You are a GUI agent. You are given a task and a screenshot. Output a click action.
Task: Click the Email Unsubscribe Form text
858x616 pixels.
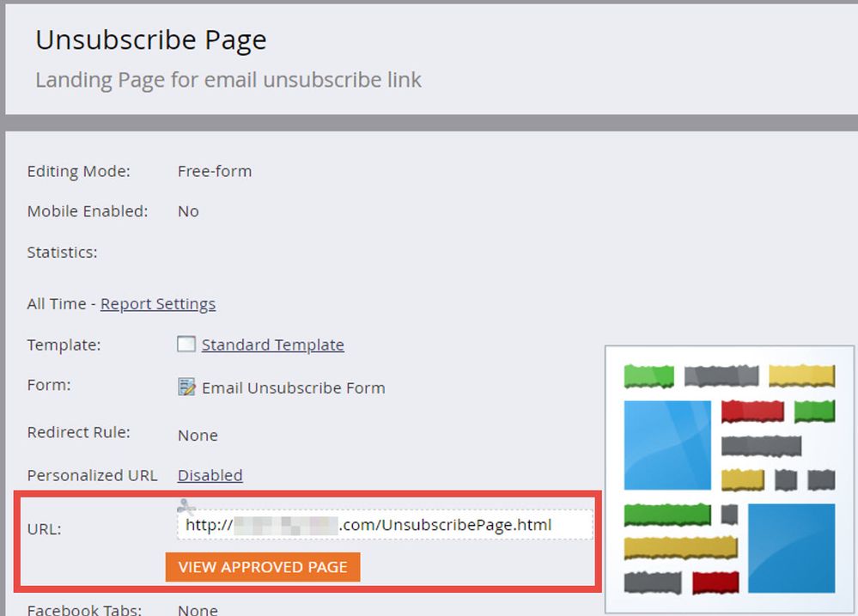coord(293,388)
